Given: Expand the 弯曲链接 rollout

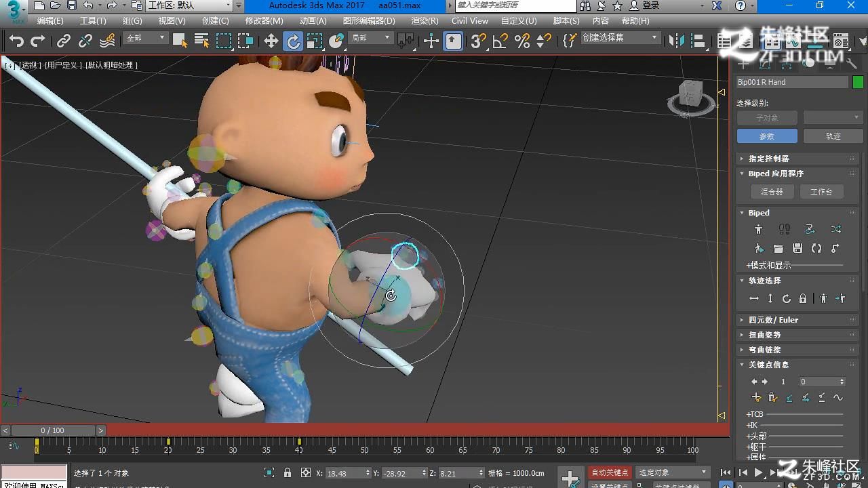Looking at the screenshot, I should pyautogui.click(x=796, y=350).
